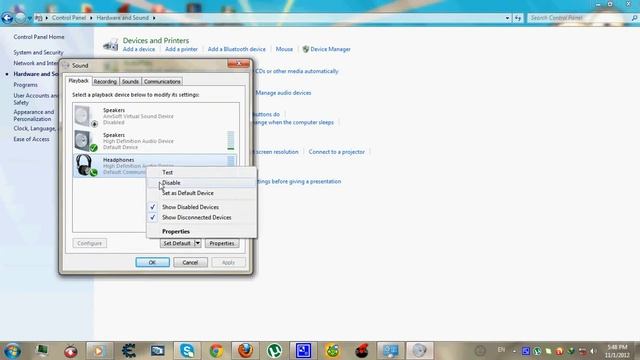Switch to the Sounds tab

[130, 82]
